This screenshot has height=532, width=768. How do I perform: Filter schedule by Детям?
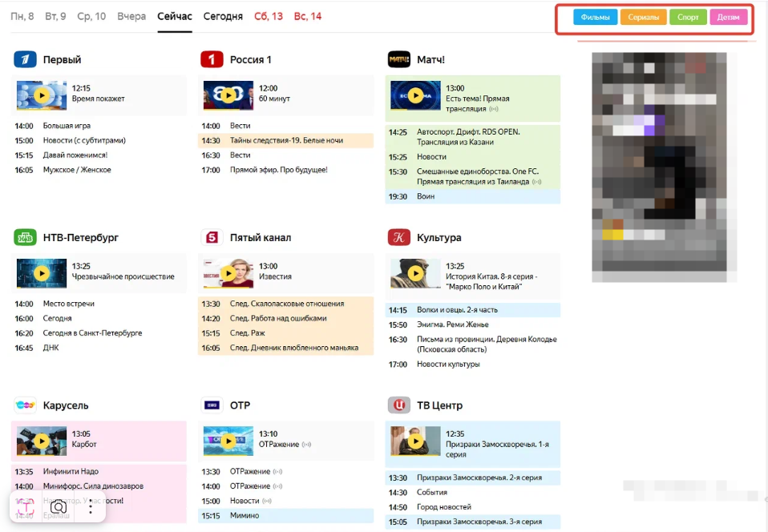(x=729, y=17)
